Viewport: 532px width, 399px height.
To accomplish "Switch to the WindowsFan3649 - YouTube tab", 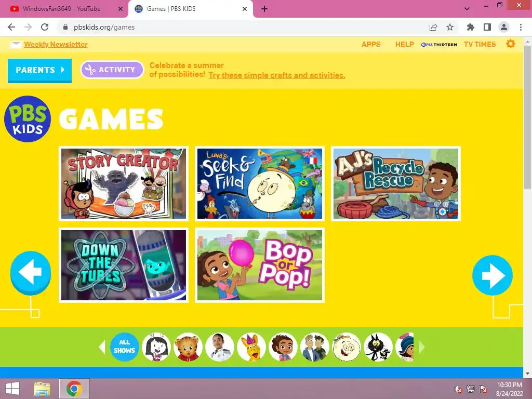I will [x=62, y=9].
